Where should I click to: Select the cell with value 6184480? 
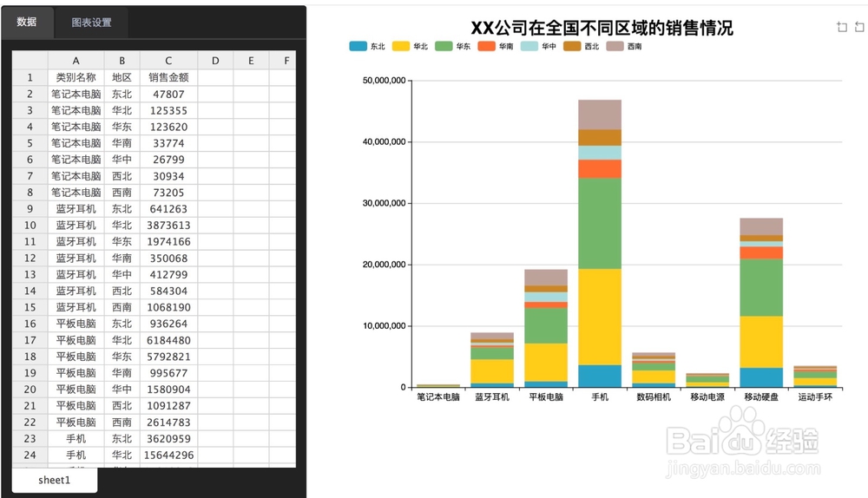coord(168,340)
